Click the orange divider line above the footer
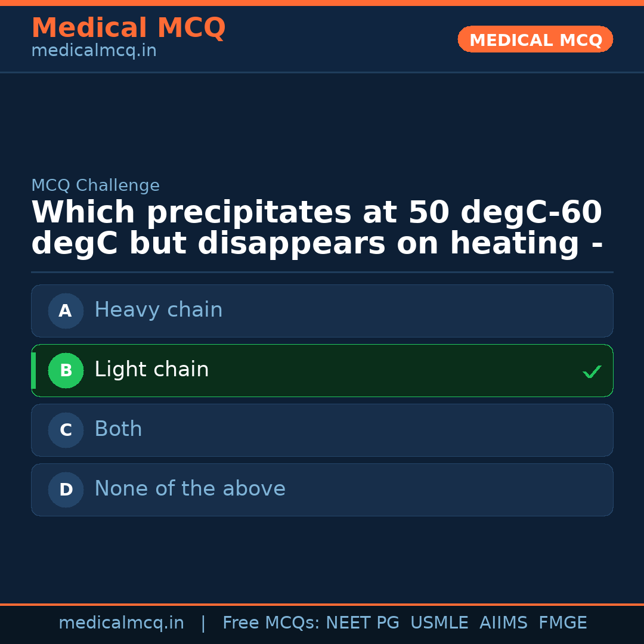Screen dimensions: 644x644 coord(322,602)
